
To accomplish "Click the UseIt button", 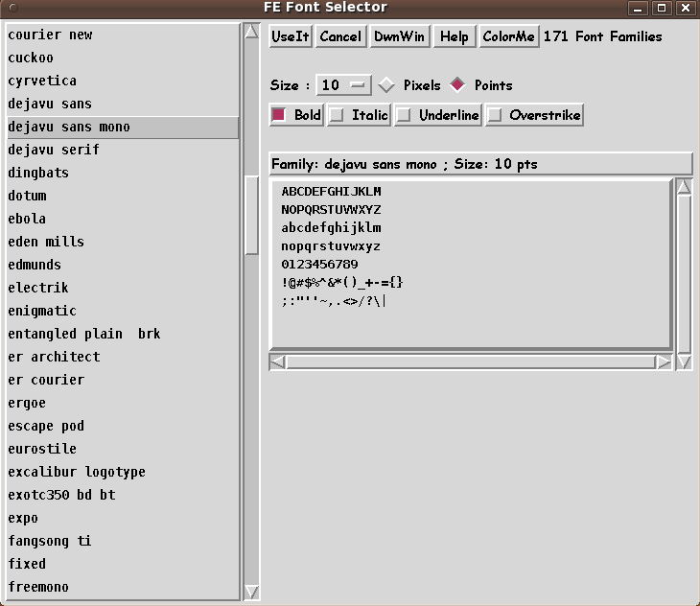I will click(x=291, y=36).
